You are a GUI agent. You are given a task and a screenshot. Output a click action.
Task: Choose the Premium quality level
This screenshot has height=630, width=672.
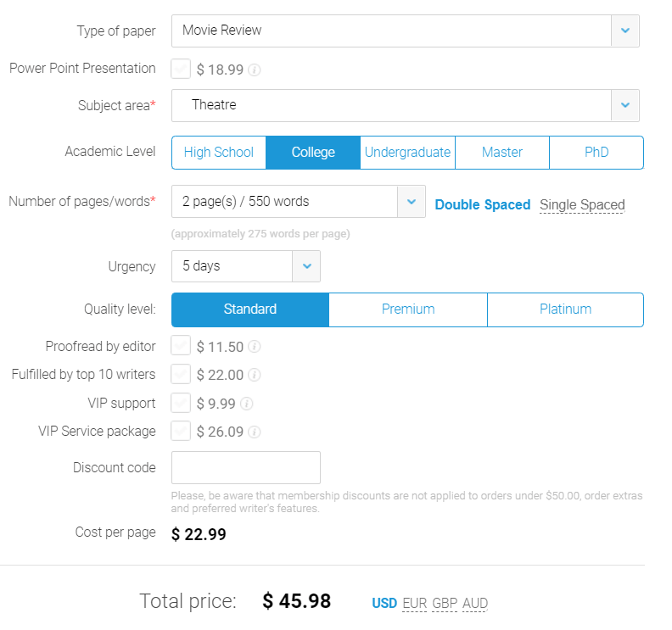(408, 309)
